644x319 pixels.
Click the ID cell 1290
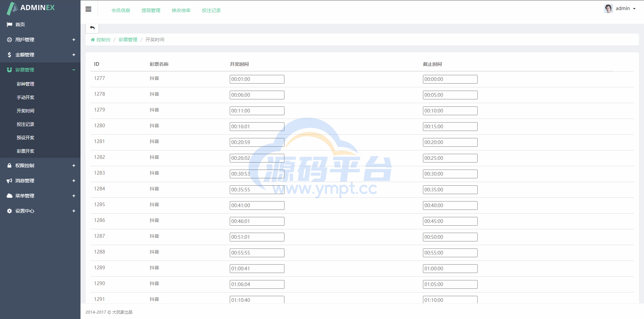pos(99,283)
